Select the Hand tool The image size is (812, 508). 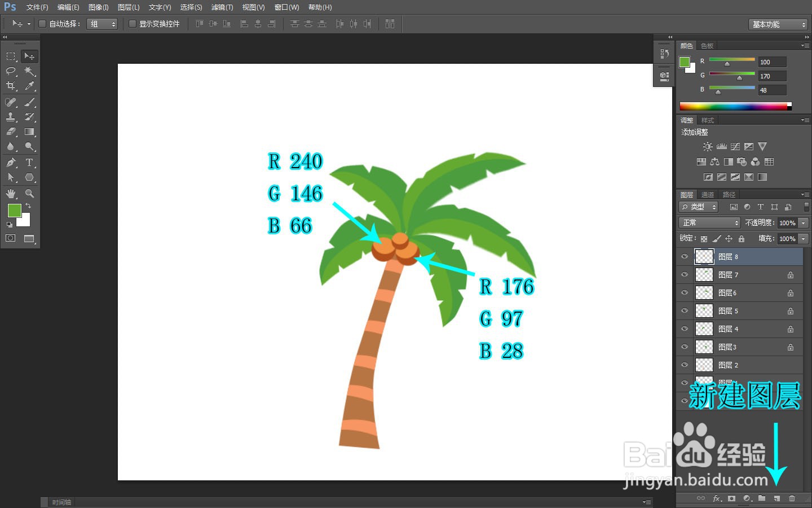11,194
